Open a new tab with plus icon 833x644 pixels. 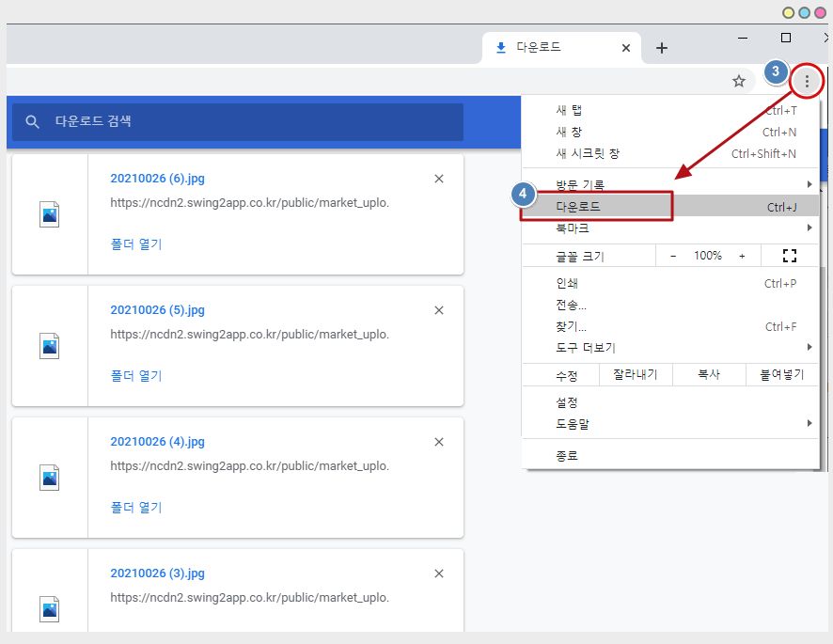coord(662,48)
